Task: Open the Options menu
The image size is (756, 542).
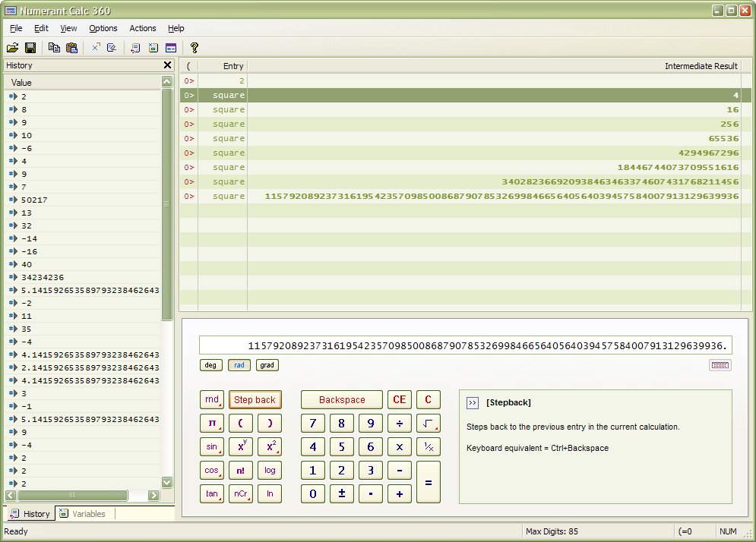Action: (x=103, y=28)
